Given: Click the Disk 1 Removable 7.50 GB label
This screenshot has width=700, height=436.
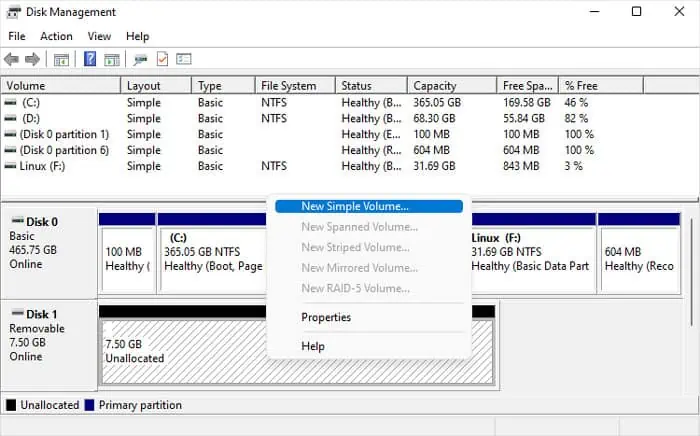Looking at the screenshot, I should point(49,345).
